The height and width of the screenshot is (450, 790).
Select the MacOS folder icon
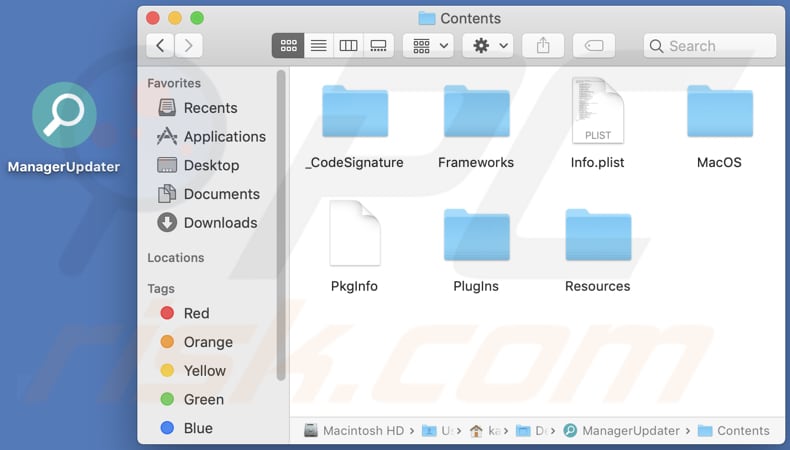[720, 111]
